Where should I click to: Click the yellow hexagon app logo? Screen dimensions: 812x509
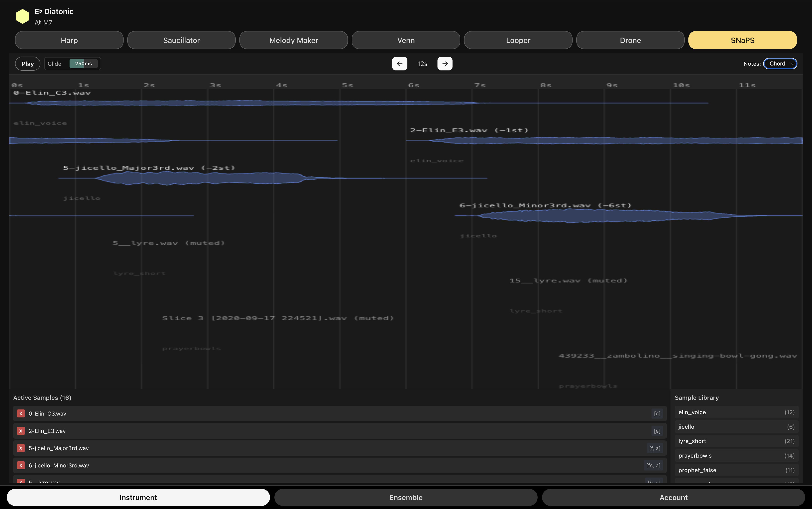coord(22,16)
